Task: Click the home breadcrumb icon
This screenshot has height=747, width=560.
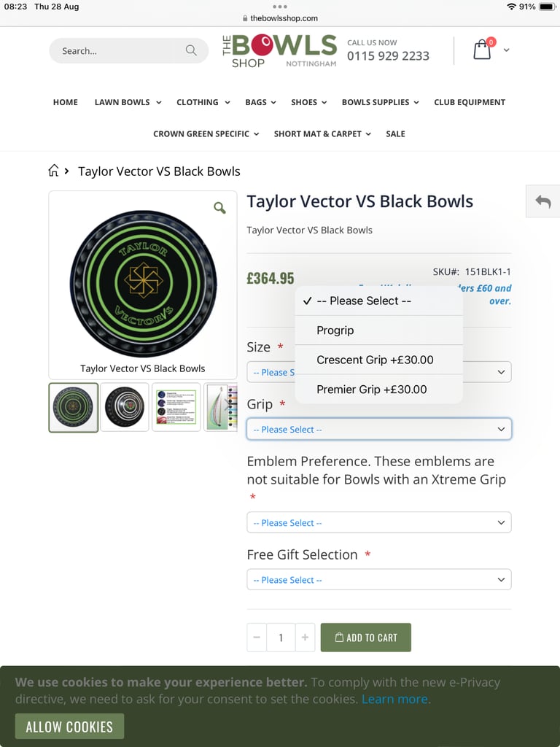Action: [54, 171]
